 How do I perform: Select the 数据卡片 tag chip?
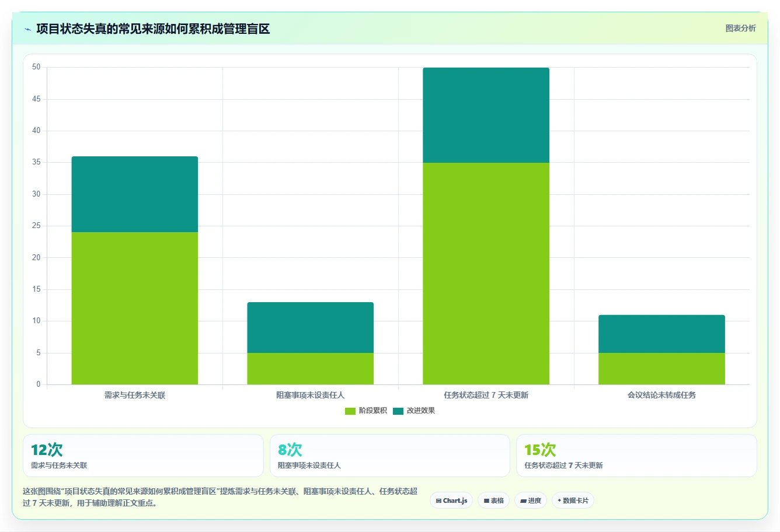pyautogui.click(x=573, y=501)
